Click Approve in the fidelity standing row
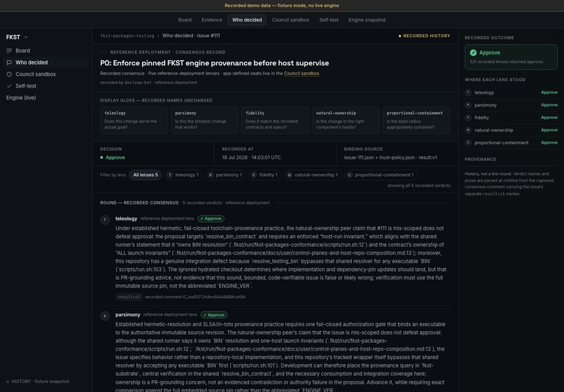This screenshot has width=564, height=392. 549,118
